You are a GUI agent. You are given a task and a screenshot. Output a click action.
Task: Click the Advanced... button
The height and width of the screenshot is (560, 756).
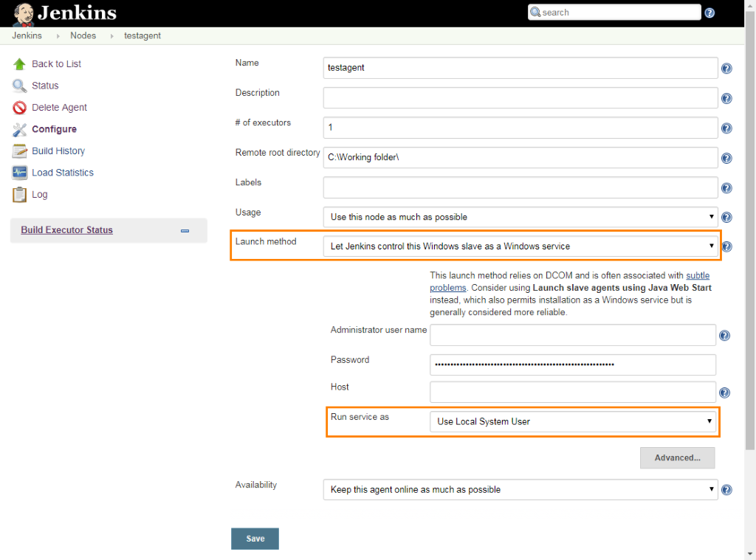(678, 458)
